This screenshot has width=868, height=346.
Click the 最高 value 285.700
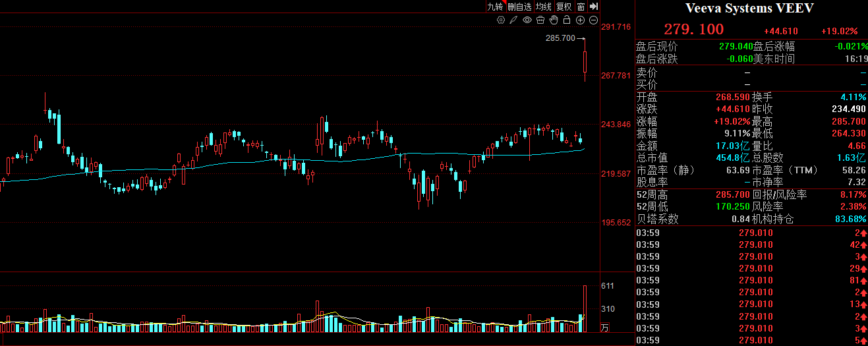point(849,122)
